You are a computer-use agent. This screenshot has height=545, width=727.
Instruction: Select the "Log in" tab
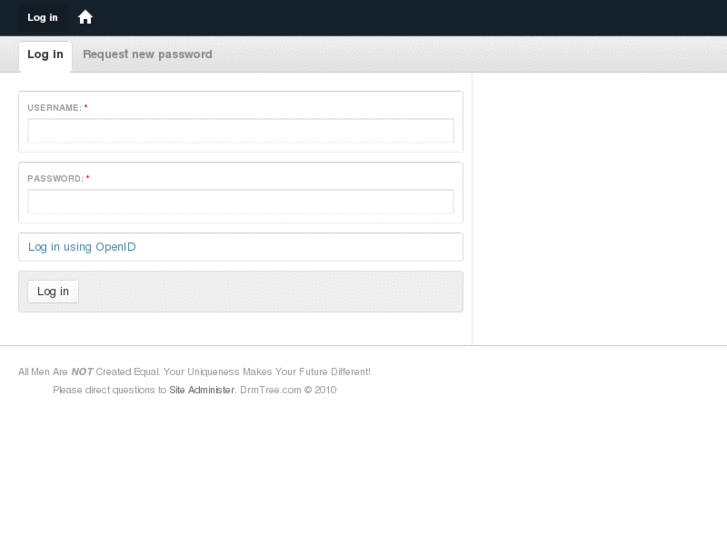pyautogui.click(x=45, y=55)
